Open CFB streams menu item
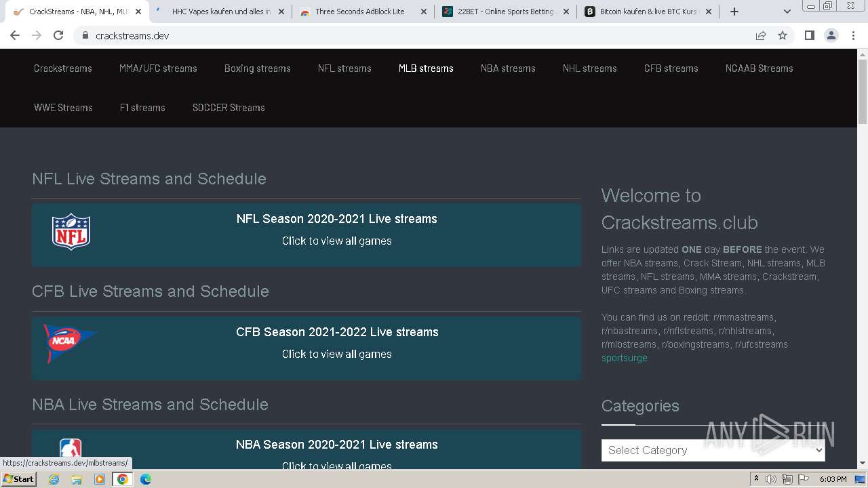This screenshot has width=868, height=488. pos(671,68)
